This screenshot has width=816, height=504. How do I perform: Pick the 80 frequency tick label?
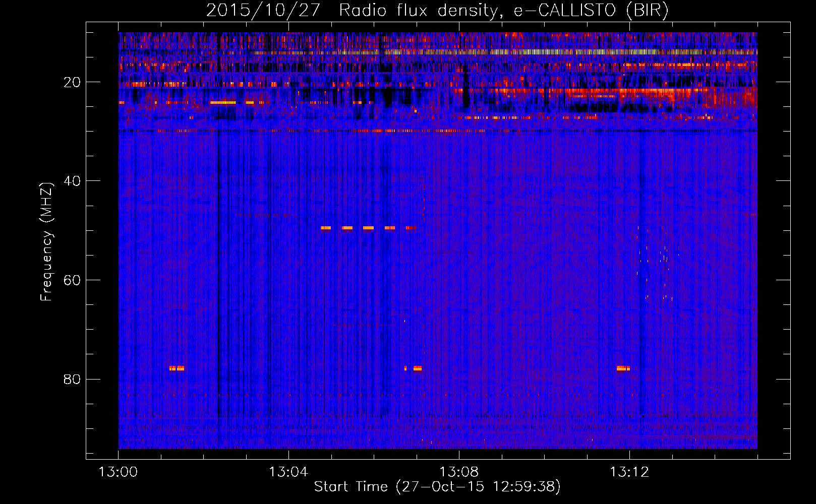(72, 379)
